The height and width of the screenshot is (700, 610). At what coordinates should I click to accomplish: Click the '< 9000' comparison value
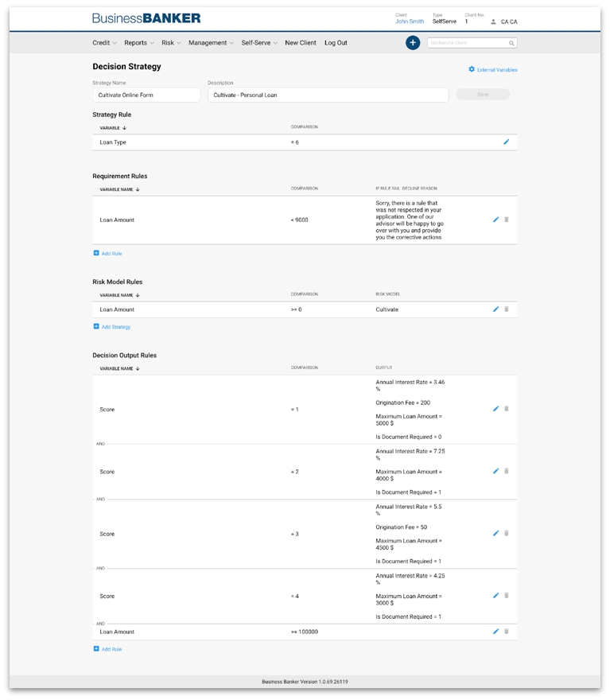click(x=299, y=220)
